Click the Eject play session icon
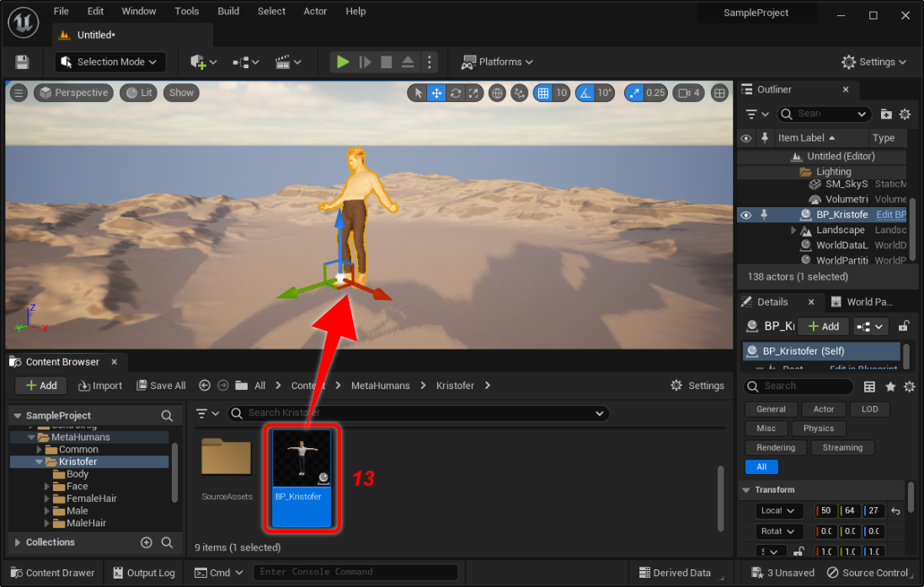This screenshot has width=924, height=587. [408, 61]
